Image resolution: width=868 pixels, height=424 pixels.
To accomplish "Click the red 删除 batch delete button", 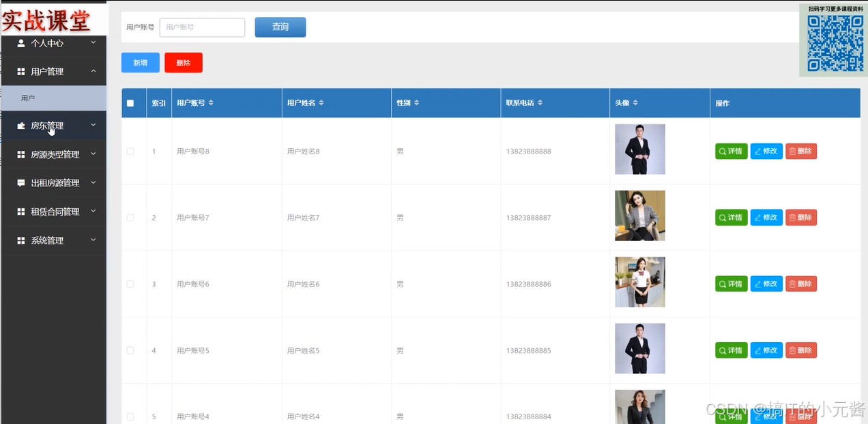I will click(184, 63).
